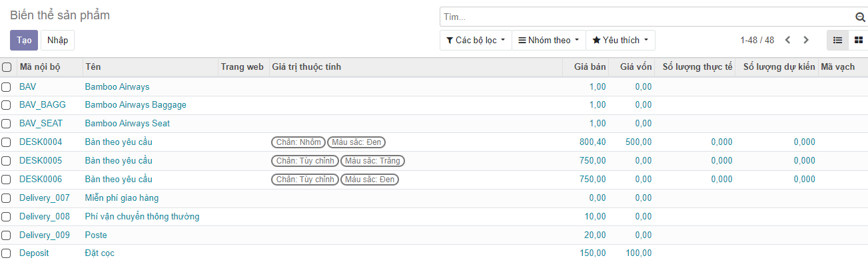Click the Tạo button
This screenshot has width=868, height=262.
click(24, 40)
